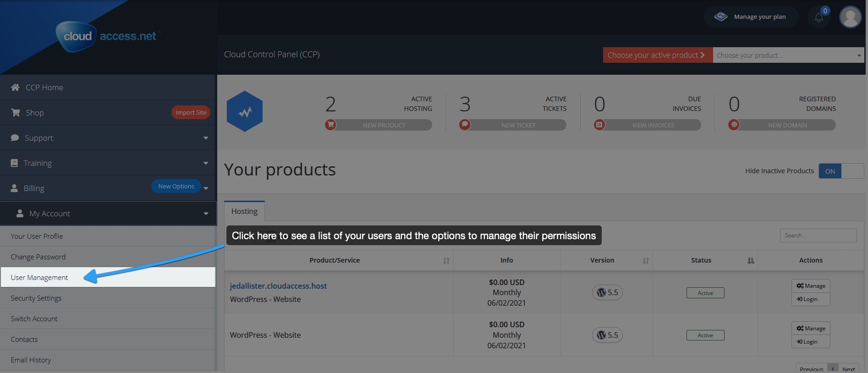Open Change Password
The height and width of the screenshot is (373, 868).
pyautogui.click(x=108, y=257)
